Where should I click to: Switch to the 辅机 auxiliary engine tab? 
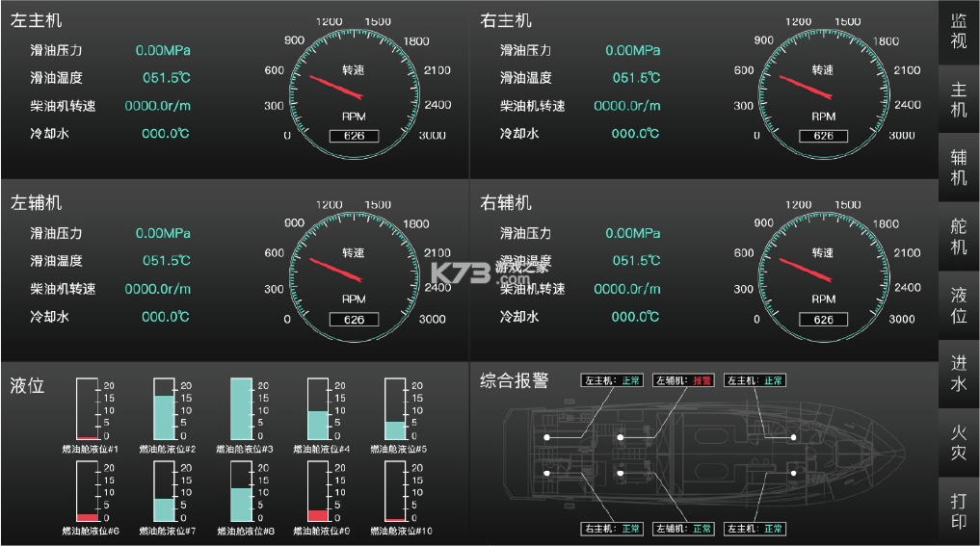coord(959,168)
